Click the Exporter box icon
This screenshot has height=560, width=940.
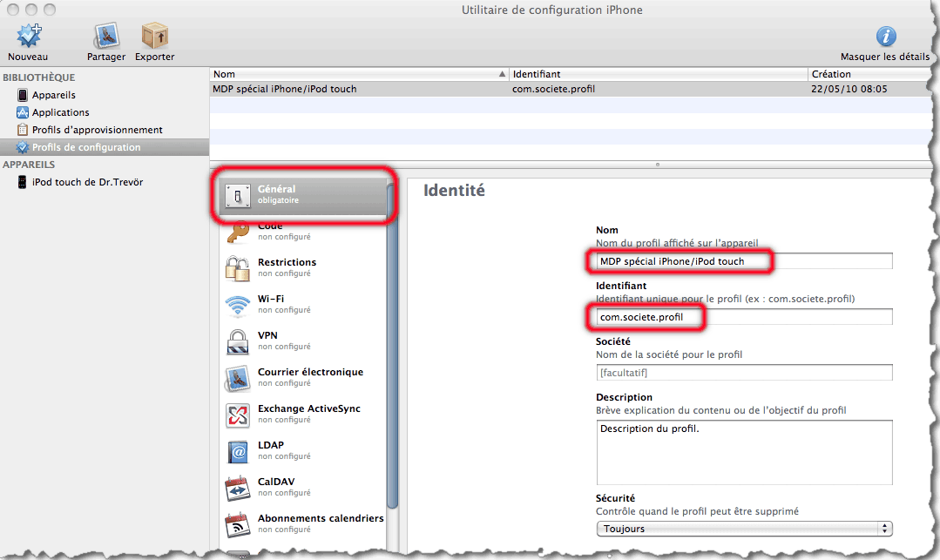coord(155,36)
